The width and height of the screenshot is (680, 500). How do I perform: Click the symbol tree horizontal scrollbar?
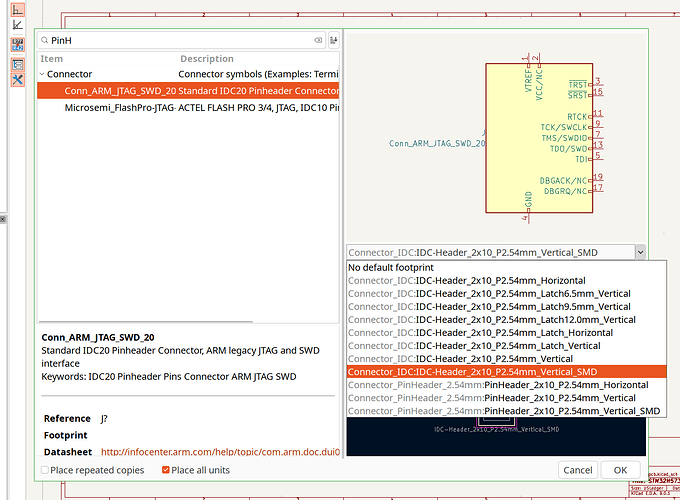point(146,322)
